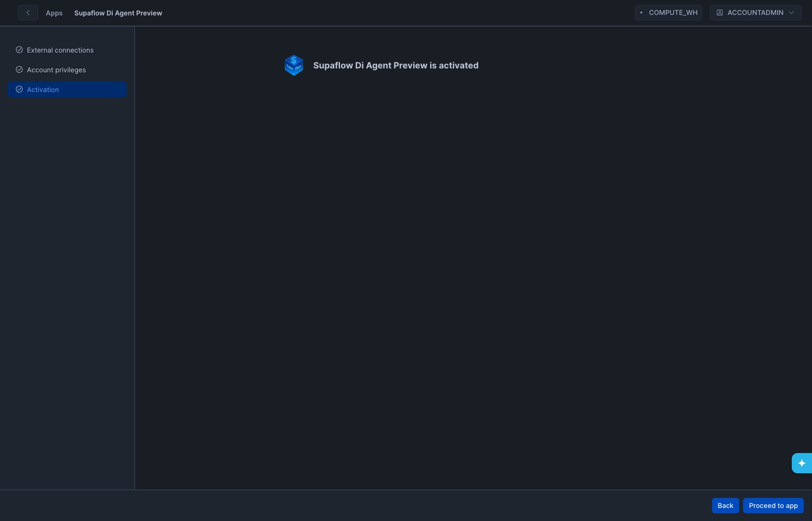The width and height of the screenshot is (812, 521).
Task: Click the status dot before COMPUTE_WH
Action: click(x=641, y=13)
